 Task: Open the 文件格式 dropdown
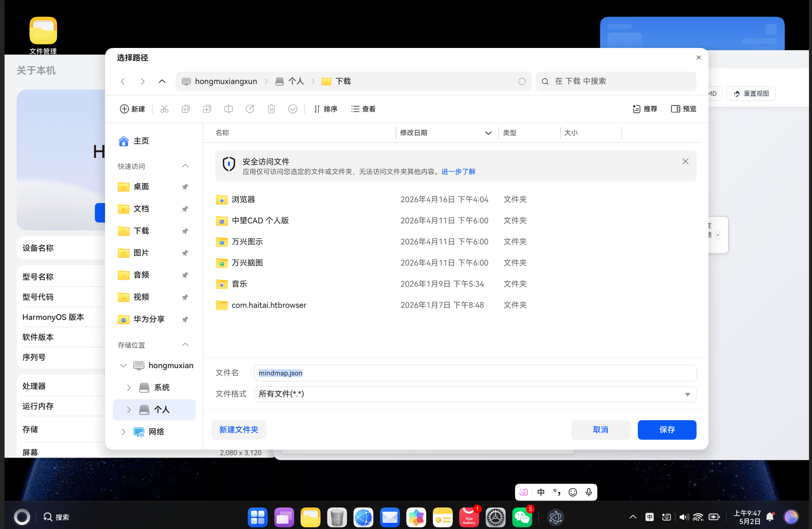click(x=475, y=394)
